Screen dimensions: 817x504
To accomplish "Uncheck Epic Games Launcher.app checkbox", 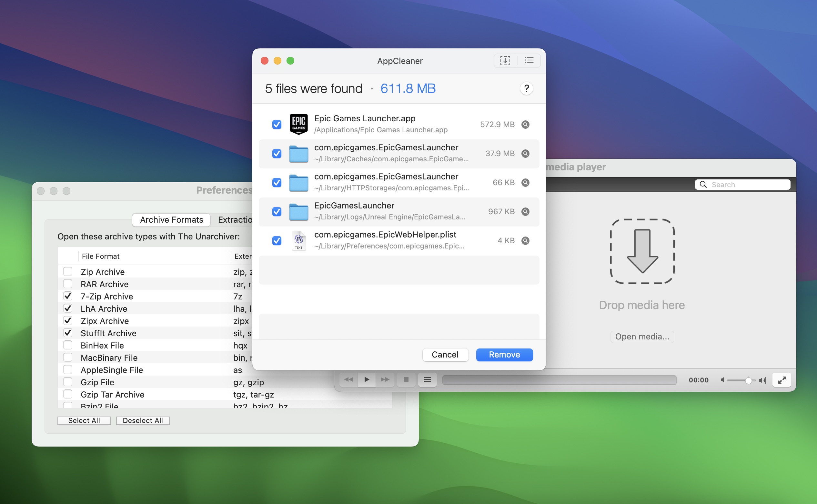I will (277, 125).
